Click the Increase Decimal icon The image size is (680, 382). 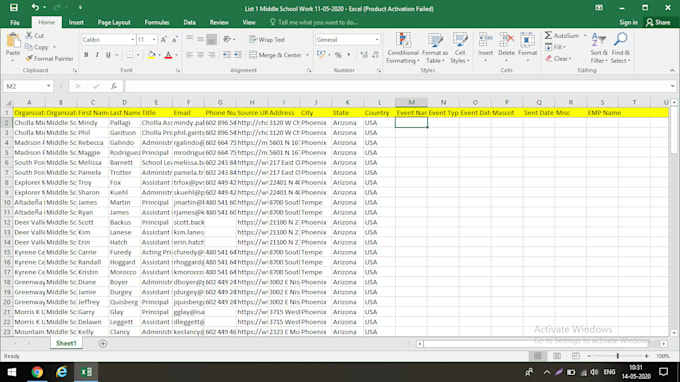click(364, 55)
